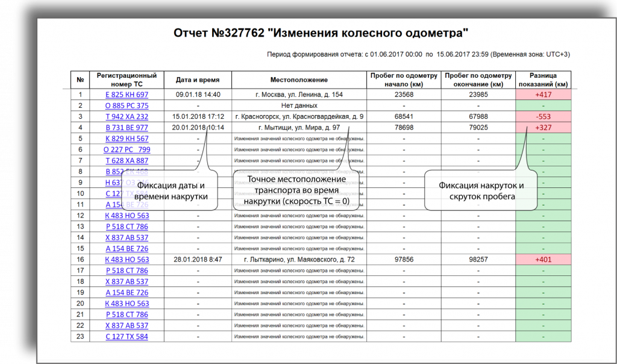Open vehicle link Т 942 ХА 232
617x364 pixels.
[127, 116]
